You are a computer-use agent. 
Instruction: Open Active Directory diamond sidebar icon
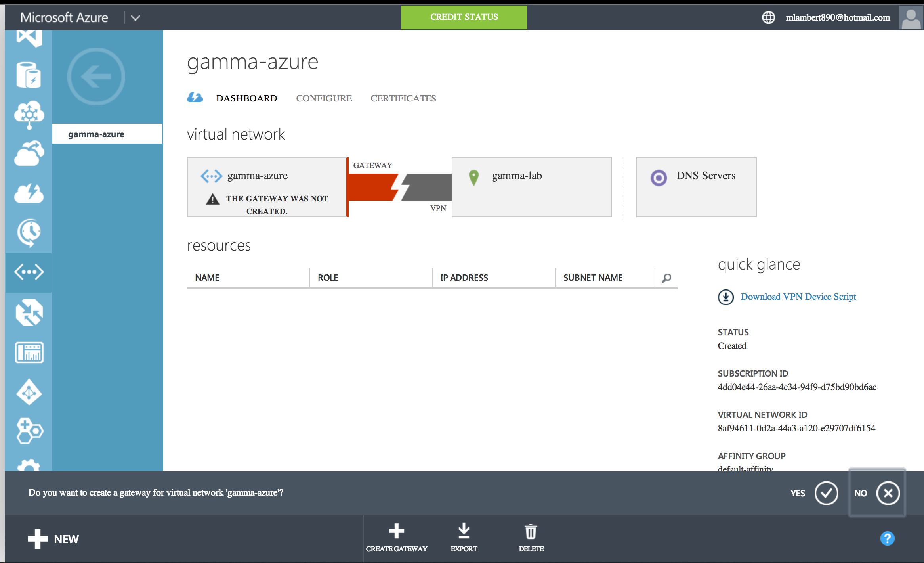point(29,393)
